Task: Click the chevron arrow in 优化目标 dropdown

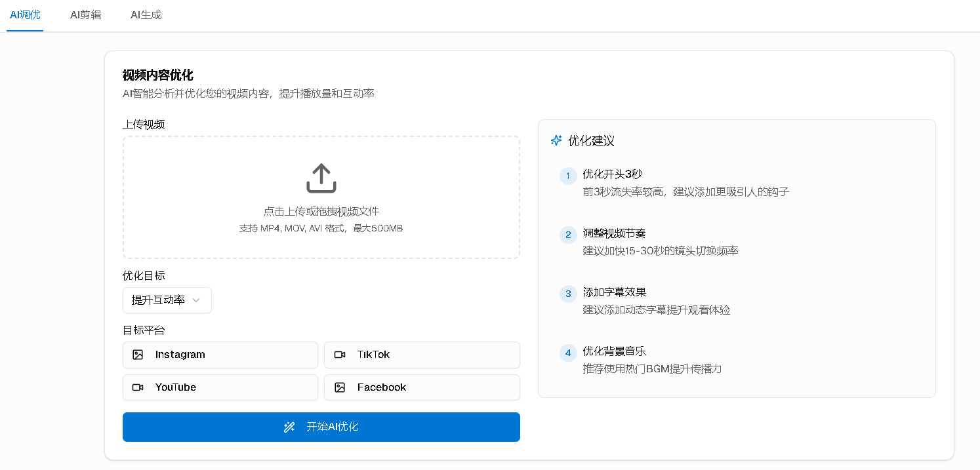Action: pyautogui.click(x=195, y=300)
